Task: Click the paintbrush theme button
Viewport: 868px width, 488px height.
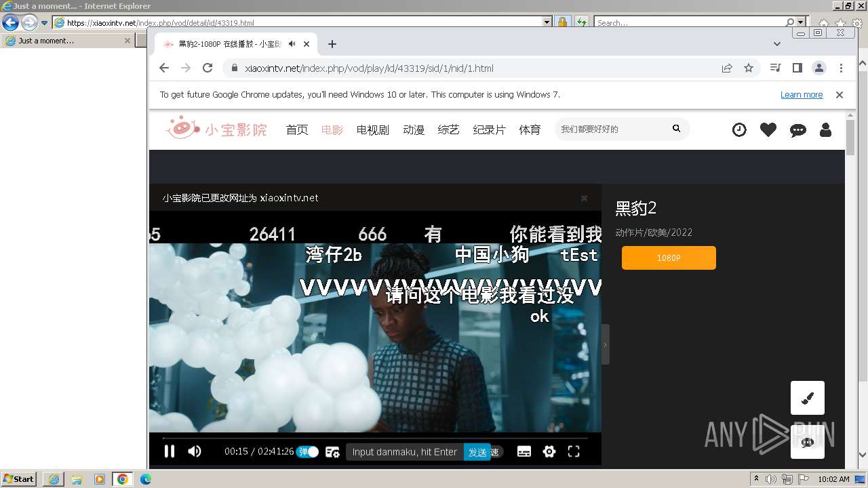Action: click(808, 398)
